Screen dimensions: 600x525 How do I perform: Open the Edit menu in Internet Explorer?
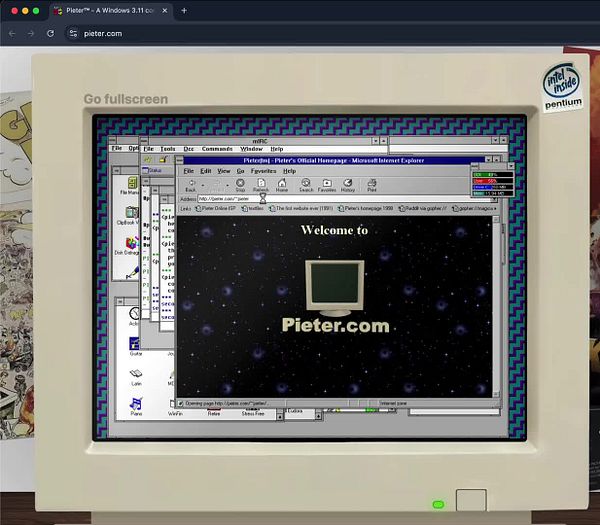click(206, 171)
